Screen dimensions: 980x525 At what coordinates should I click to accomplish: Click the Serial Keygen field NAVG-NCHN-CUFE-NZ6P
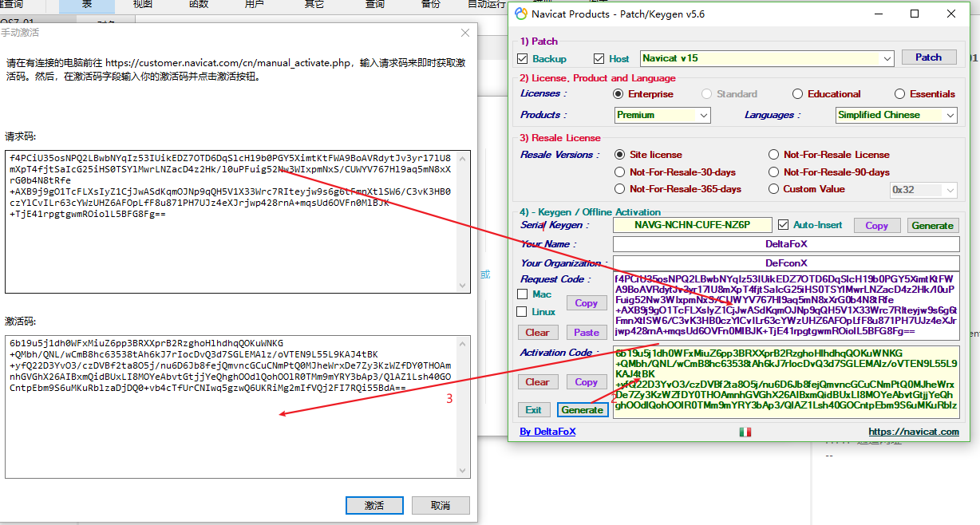[x=693, y=225]
